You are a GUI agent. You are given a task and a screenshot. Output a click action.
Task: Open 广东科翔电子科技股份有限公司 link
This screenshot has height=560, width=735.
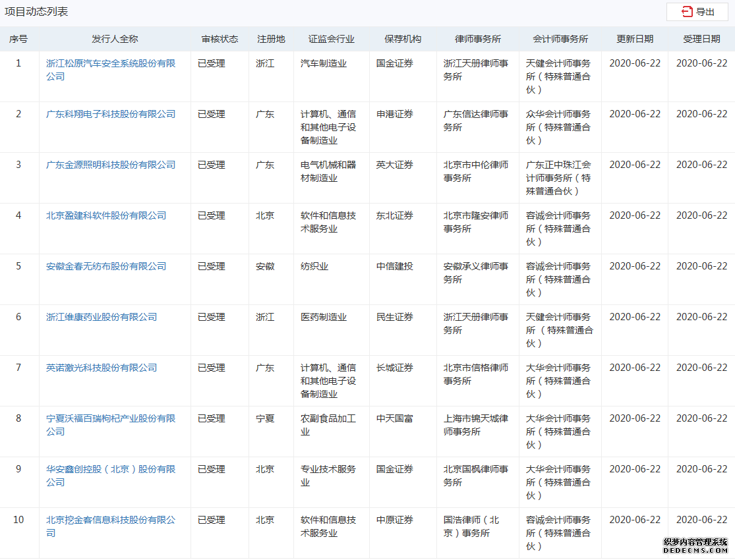111,114
